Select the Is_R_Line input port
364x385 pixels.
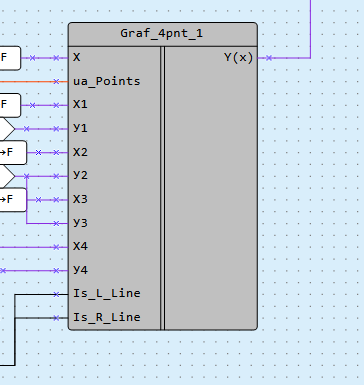click(107, 317)
